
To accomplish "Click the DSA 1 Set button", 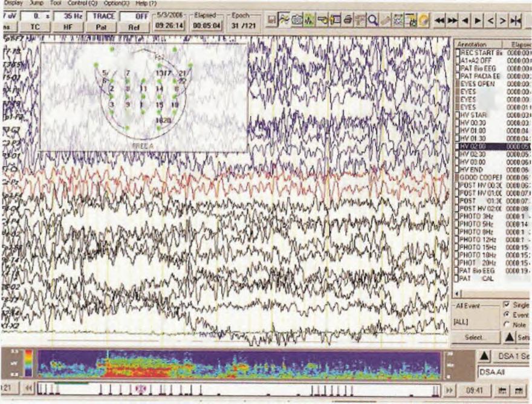I will (x=511, y=356).
